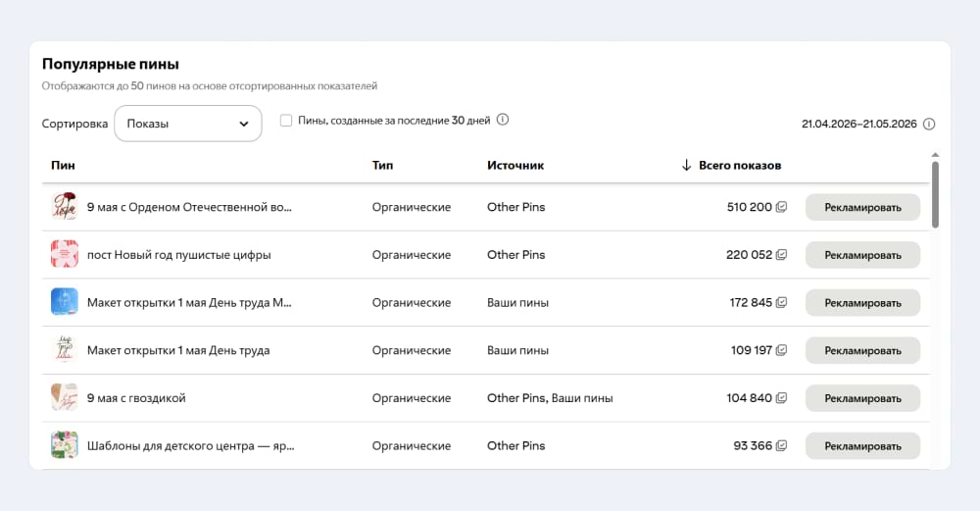Image resolution: width=980 pixels, height=511 pixels.
Task: Open thumbnail of Макет открытки 1 мая День труда pin
Action: (65, 349)
